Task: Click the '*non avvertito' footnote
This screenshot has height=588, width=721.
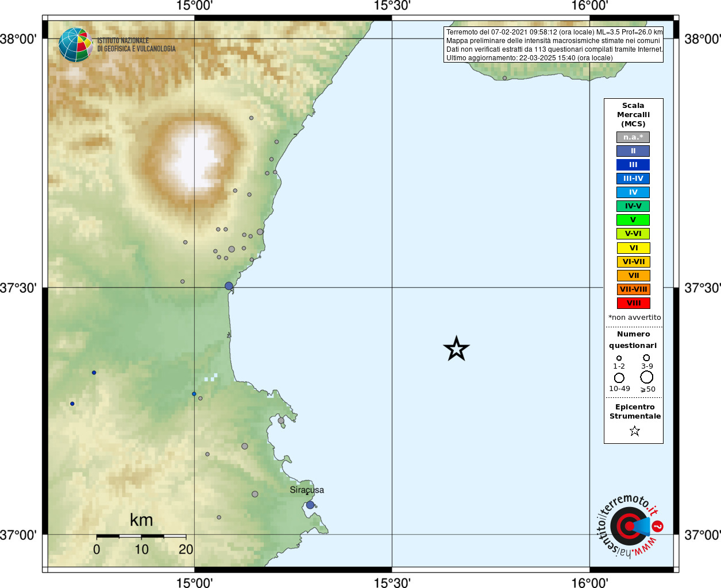Action: pyautogui.click(x=635, y=318)
